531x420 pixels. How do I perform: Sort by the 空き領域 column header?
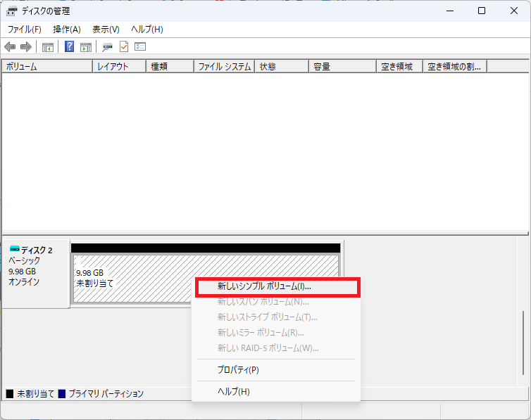[400, 67]
